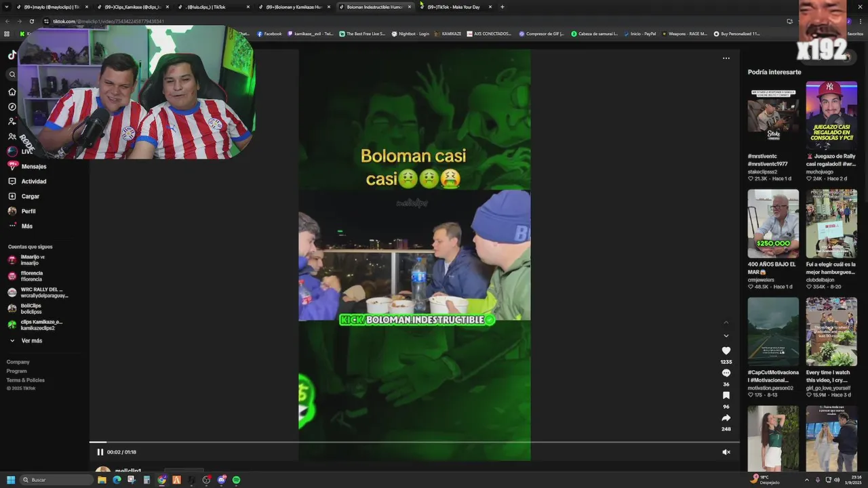868x488 pixels.
Task: Open hamburguesa video by clubdelbajon
Action: [831, 224]
